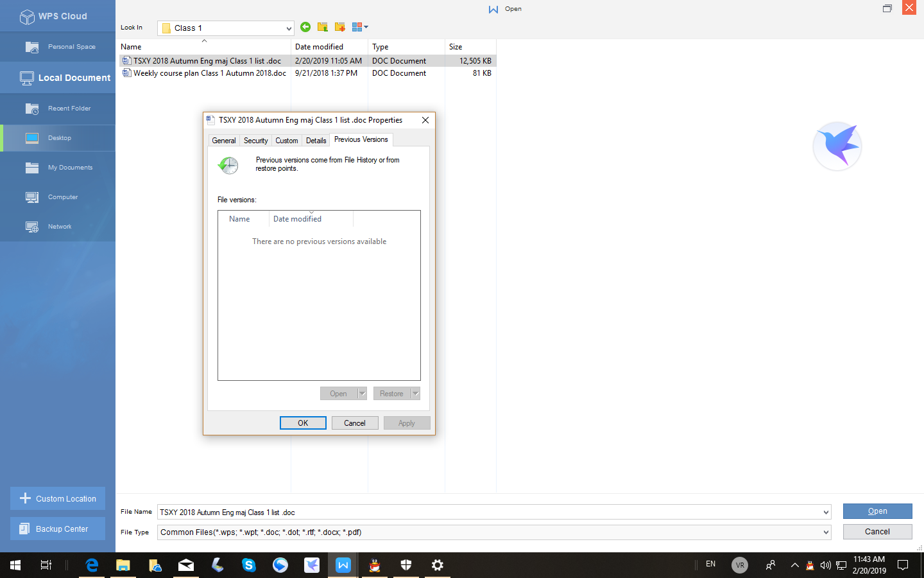Screen dimensions: 924x578
Task: Open WPS Writer taskbar icon
Action: point(343,565)
